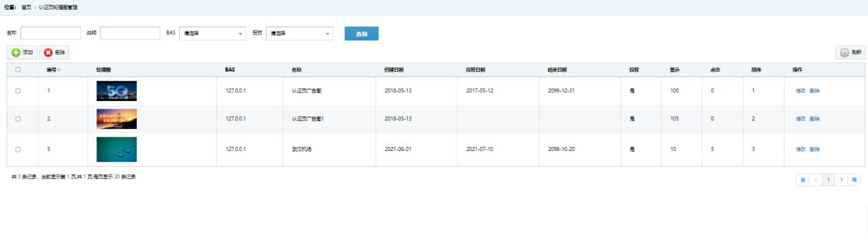Jump to the last page (尾)
The height and width of the screenshot is (252, 868).
click(x=854, y=180)
